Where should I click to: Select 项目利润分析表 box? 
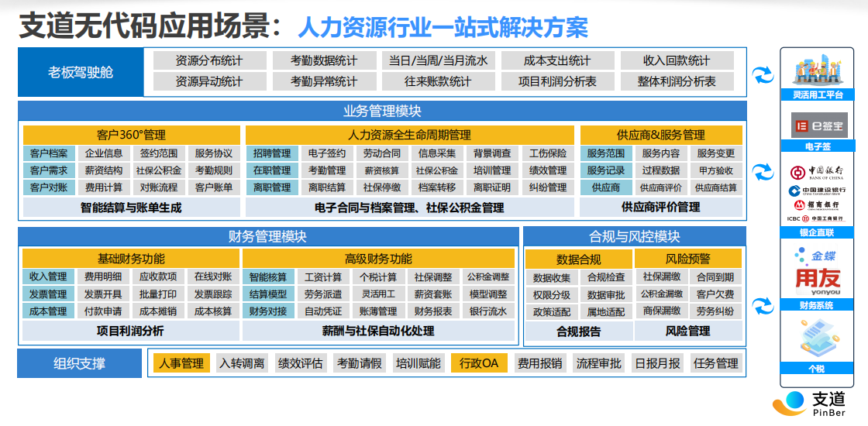pyautogui.click(x=557, y=81)
